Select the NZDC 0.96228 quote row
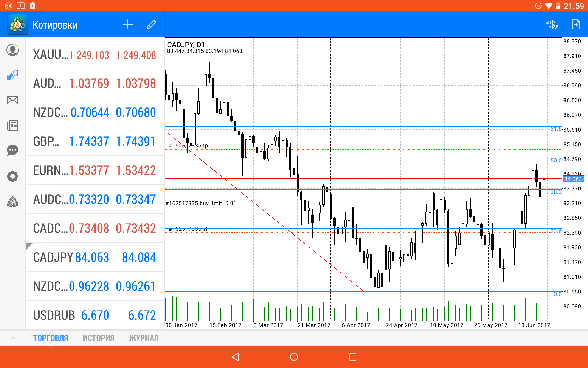The image size is (588, 368). 95,286
